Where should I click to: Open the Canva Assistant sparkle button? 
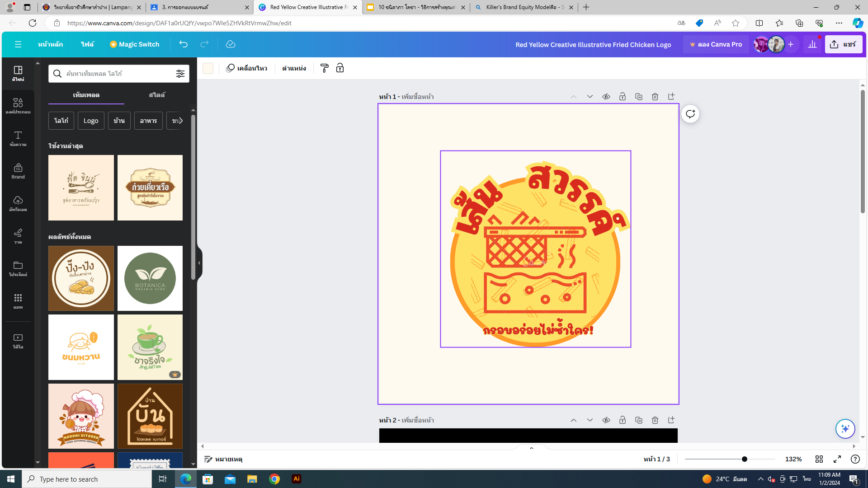click(x=844, y=428)
